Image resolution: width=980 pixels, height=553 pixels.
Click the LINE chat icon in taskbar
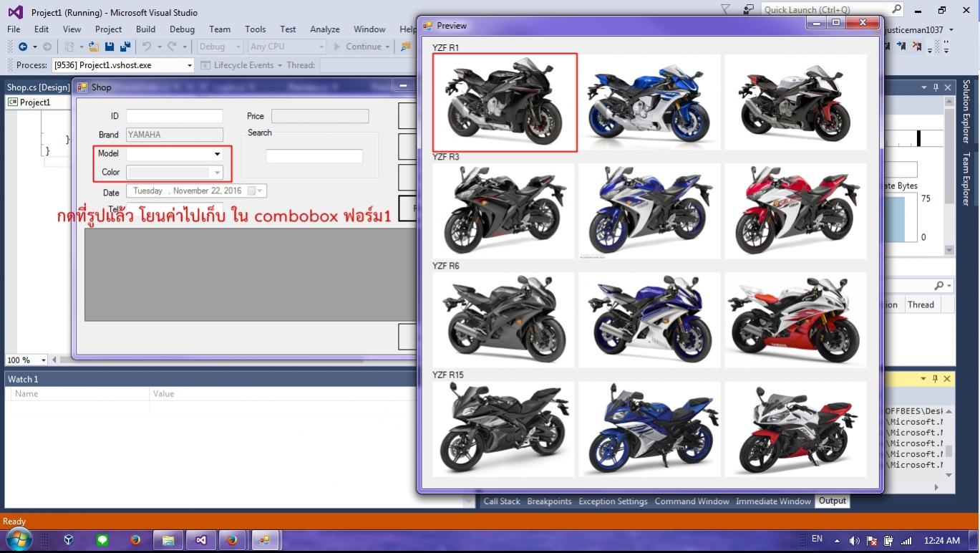click(x=102, y=540)
